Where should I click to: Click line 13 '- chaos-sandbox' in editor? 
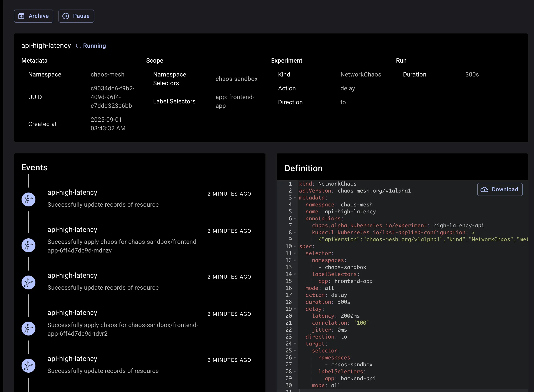pyautogui.click(x=342, y=267)
